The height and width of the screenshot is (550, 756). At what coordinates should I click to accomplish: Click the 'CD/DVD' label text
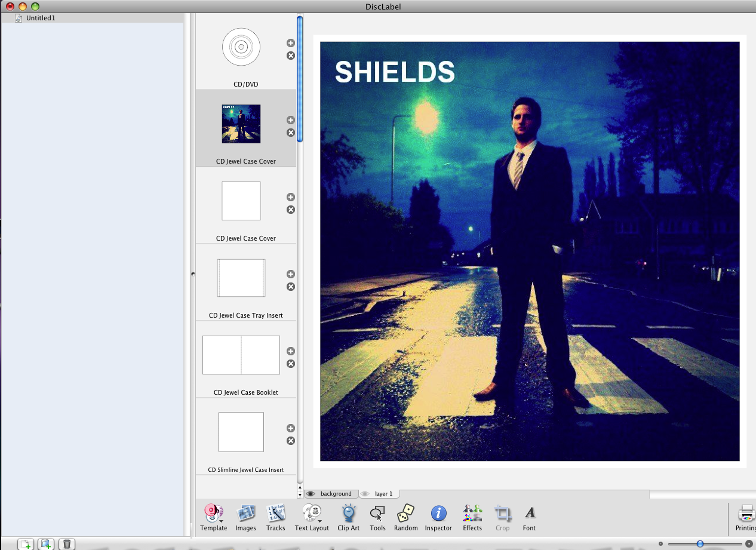(246, 84)
